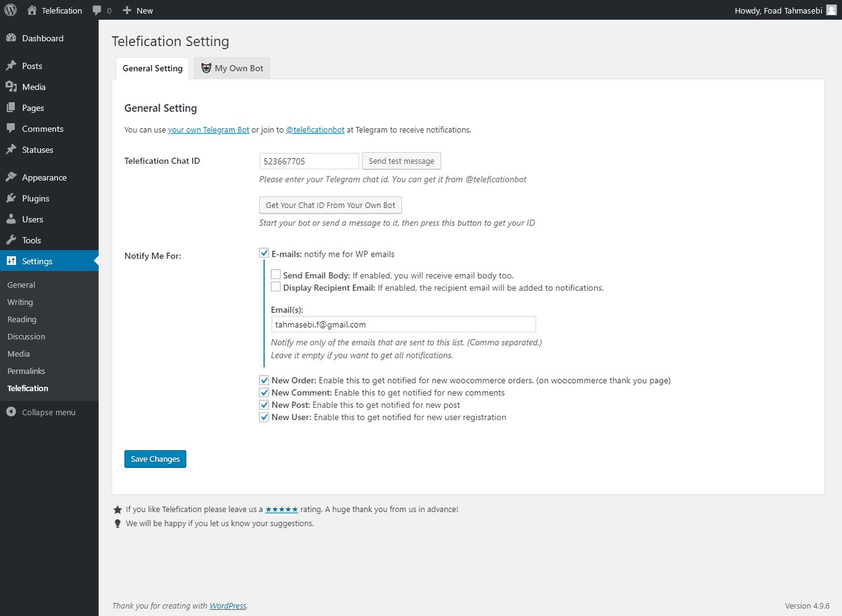Viewport: 842px width, 616px height.
Task: Open Plugins via the plug icon
Action: 11,198
